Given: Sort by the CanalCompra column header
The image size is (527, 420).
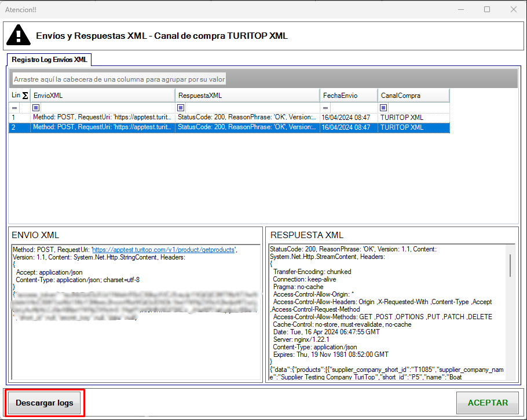Looking at the screenshot, I should [x=413, y=96].
